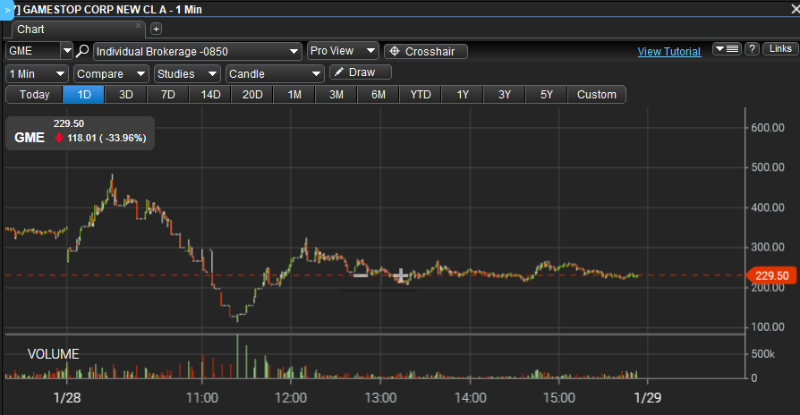Select the YTD range tab

point(420,95)
